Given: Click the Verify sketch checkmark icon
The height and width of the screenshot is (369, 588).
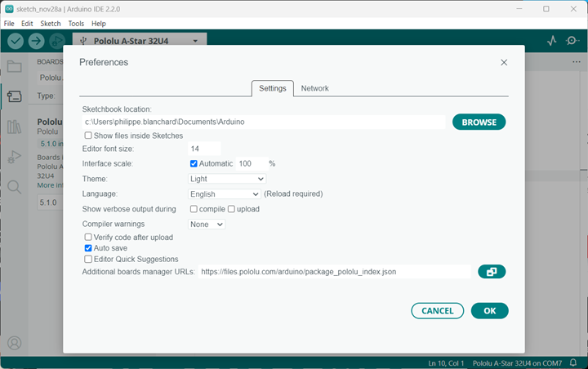Looking at the screenshot, I should tap(16, 41).
